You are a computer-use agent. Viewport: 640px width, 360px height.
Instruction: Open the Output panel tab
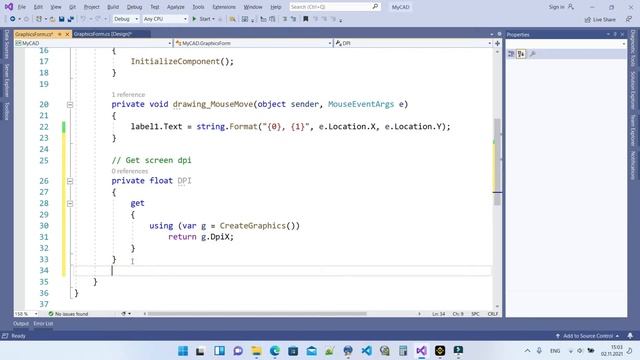coord(21,324)
